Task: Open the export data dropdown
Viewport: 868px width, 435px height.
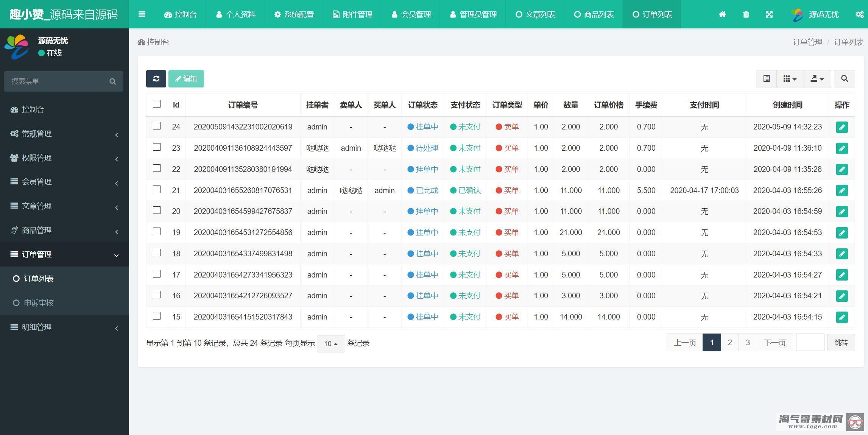Action: [x=817, y=79]
